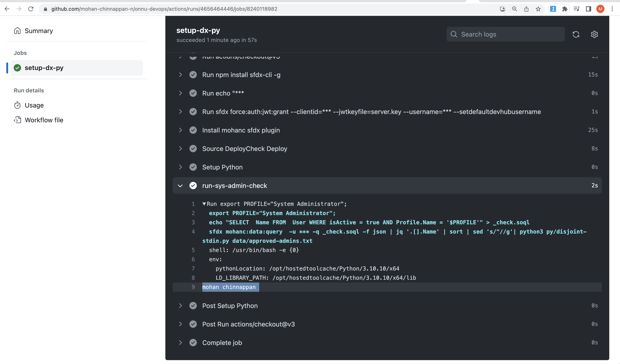Click the green success icon for setup-dx-py
620x364 pixels.
(x=17, y=68)
